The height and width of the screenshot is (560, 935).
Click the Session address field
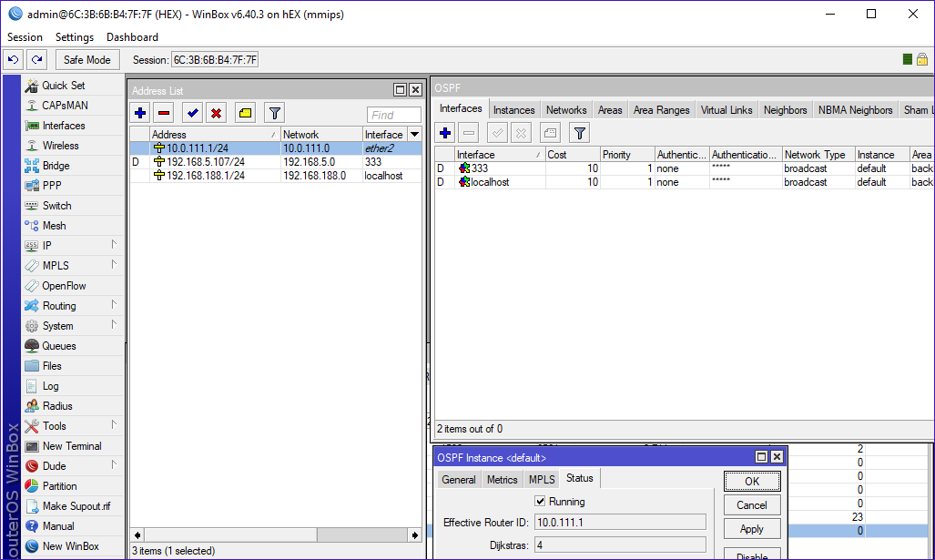click(x=215, y=59)
